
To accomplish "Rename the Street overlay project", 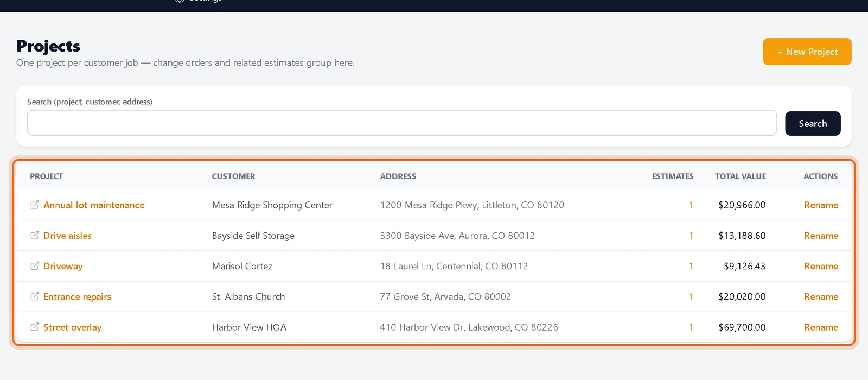I will coord(821,327).
